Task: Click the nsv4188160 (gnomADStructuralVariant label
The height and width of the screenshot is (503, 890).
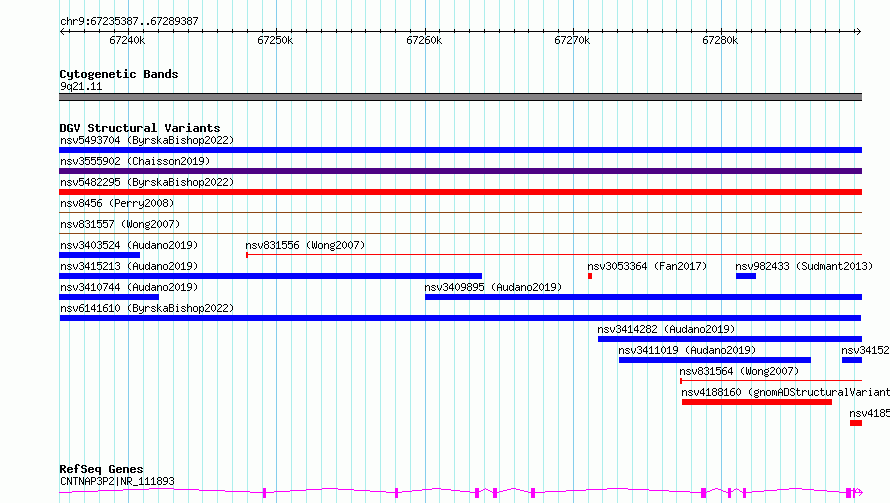Action: (x=786, y=392)
